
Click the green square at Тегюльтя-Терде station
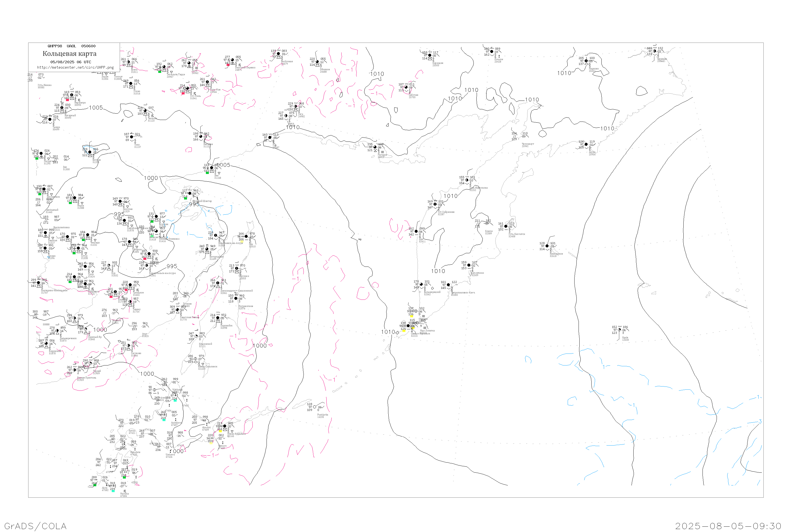(159, 72)
